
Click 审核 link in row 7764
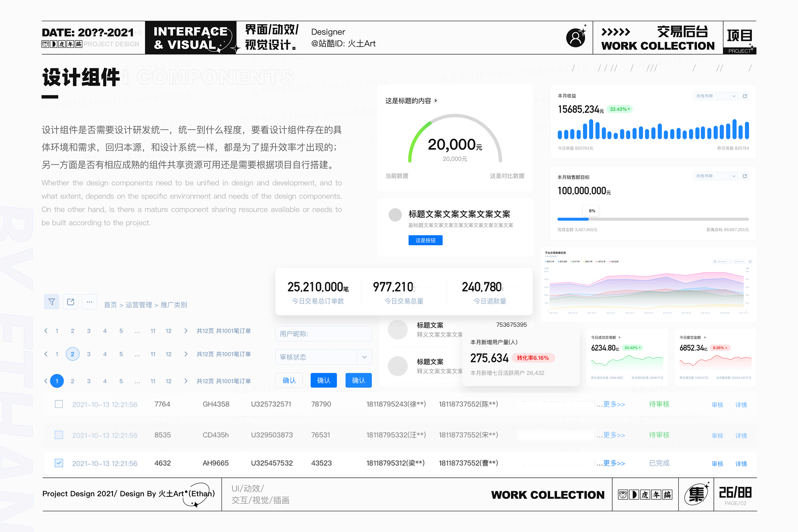718,405
